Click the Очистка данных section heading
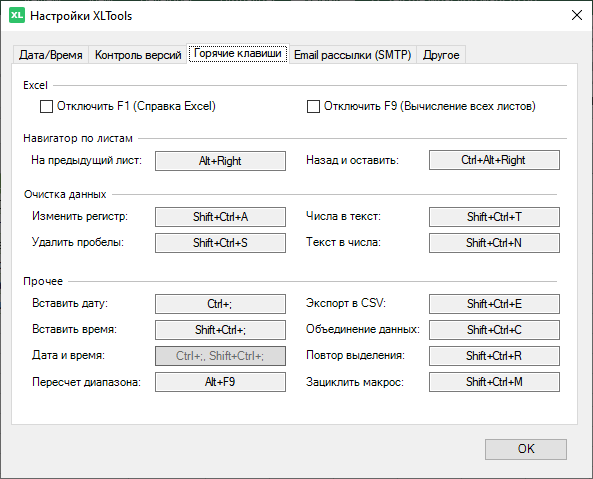This screenshot has width=593, height=479. click(65, 194)
